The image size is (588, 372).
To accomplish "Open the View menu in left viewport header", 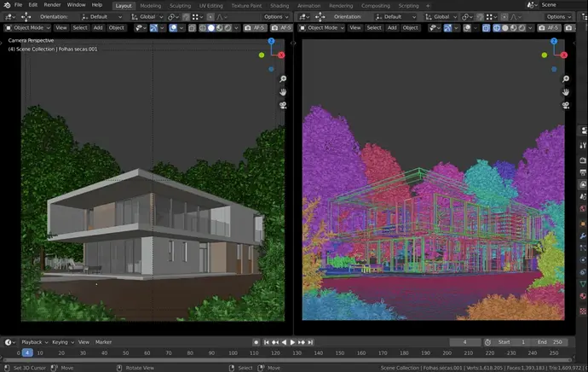I will pos(61,28).
